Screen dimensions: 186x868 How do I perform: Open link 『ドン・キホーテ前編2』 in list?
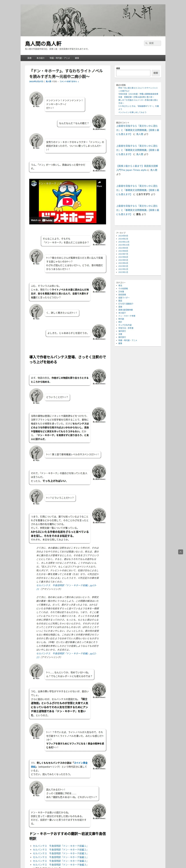tap(60, 849)
